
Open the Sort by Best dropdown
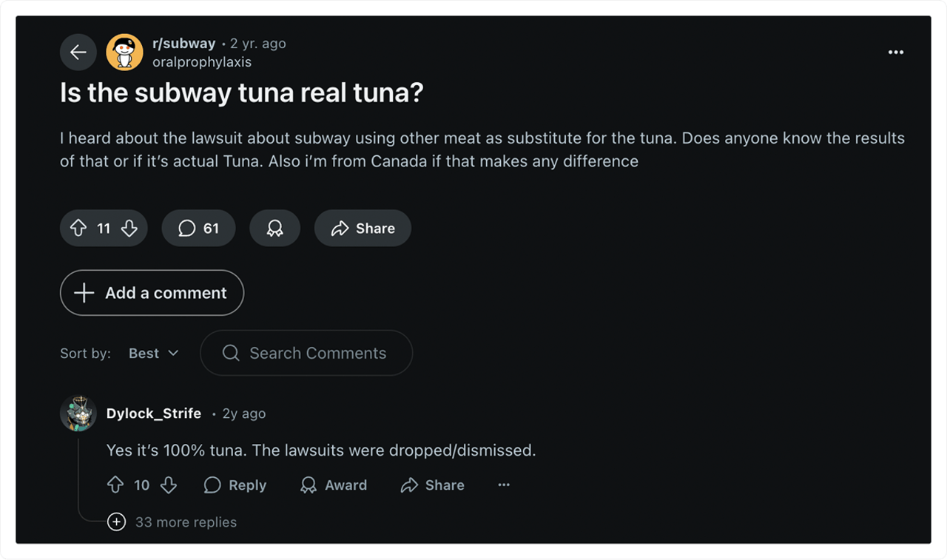coord(153,353)
